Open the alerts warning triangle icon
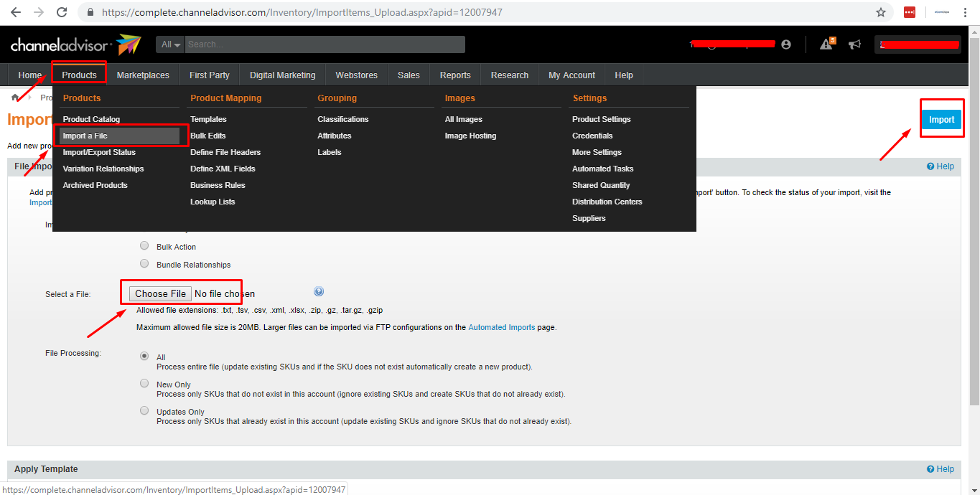This screenshot has height=495, width=980. (x=828, y=44)
